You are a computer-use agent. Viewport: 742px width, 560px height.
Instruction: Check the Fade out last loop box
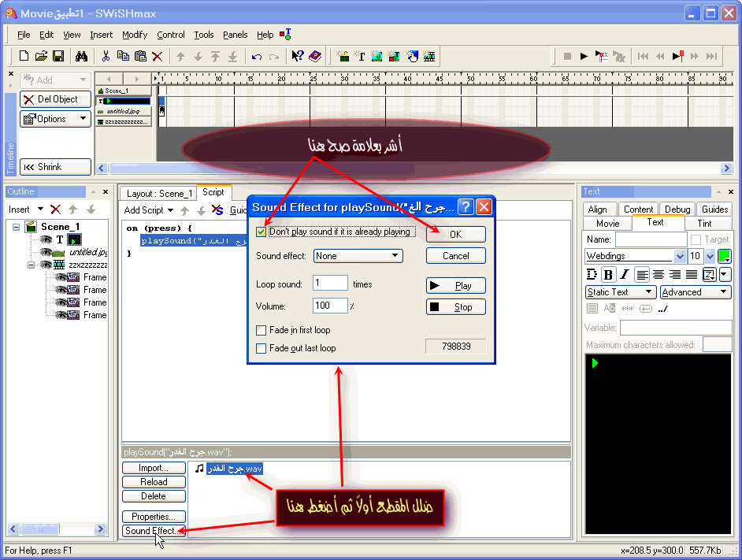261,348
